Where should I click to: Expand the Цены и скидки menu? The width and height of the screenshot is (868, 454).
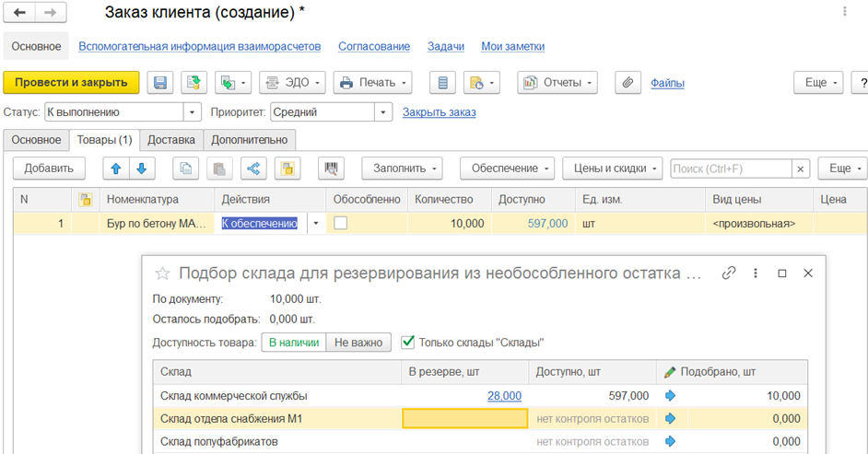(x=612, y=169)
